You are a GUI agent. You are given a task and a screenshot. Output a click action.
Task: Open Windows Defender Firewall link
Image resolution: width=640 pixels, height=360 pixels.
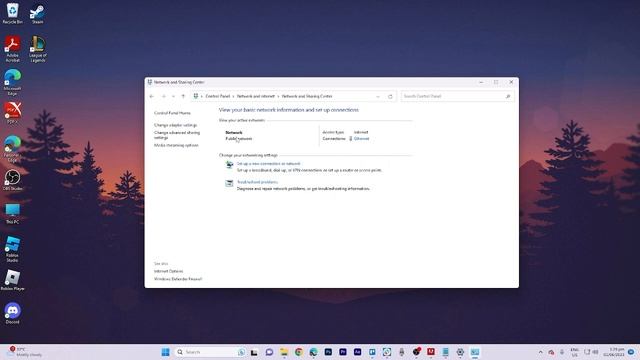178,279
